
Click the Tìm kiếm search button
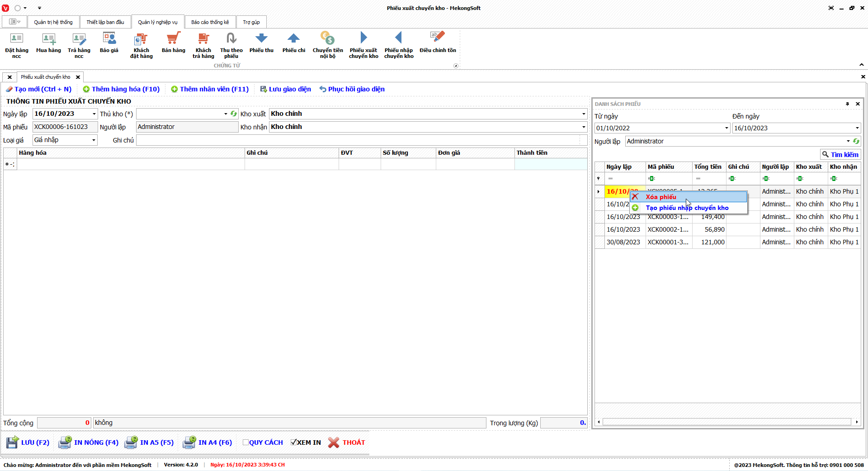(x=840, y=155)
